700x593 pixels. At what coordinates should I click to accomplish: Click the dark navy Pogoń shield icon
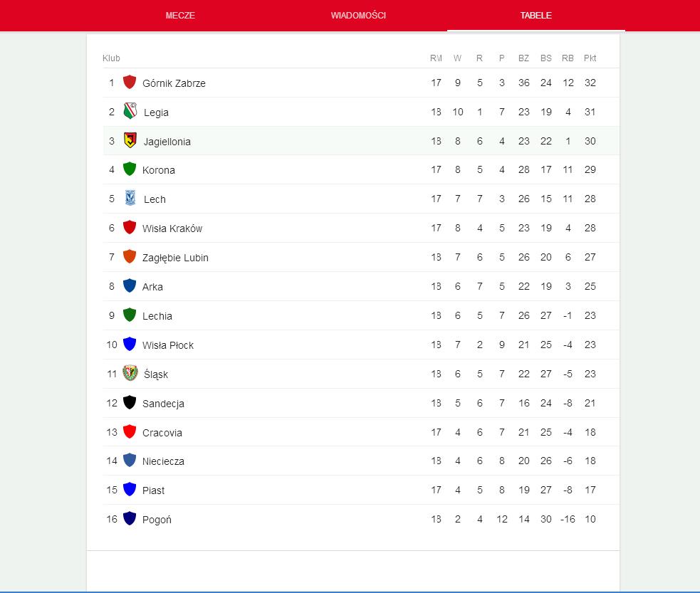coord(130,519)
